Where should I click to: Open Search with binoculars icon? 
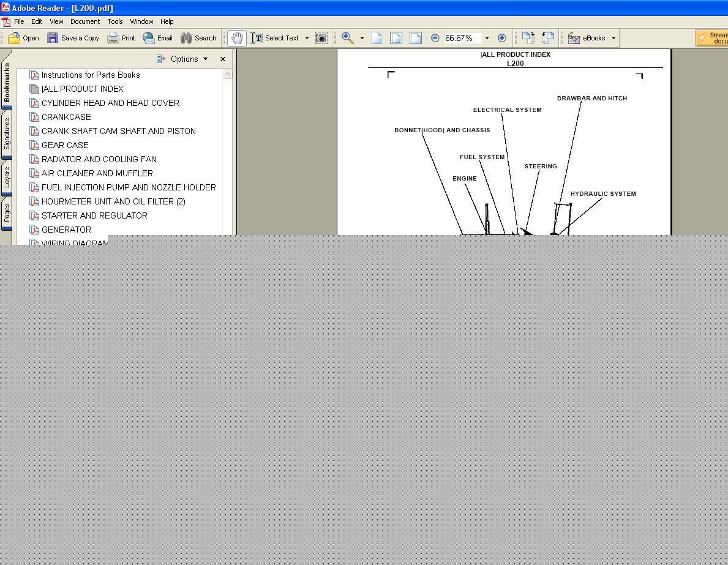(186, 38)
